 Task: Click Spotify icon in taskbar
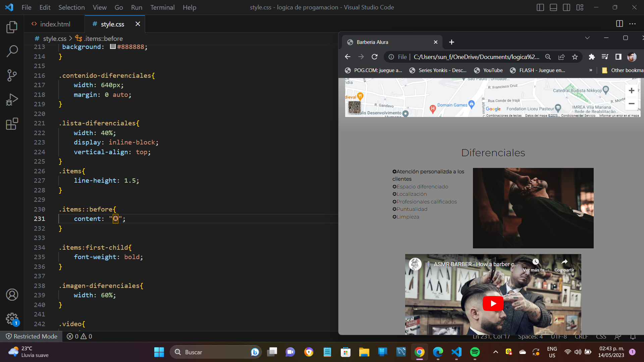coord(475,352)
